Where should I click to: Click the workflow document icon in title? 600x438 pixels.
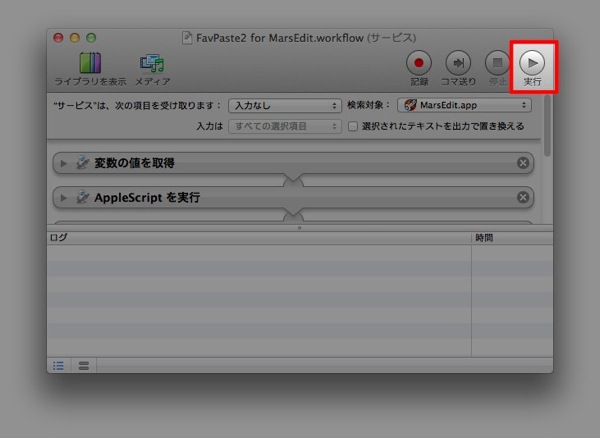point(187,38)
